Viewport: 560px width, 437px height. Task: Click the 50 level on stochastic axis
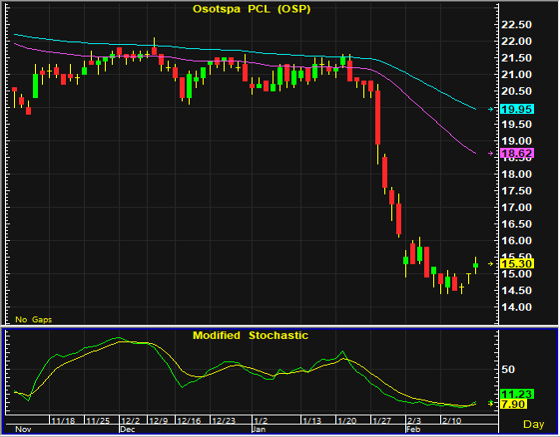coord(508,370)
